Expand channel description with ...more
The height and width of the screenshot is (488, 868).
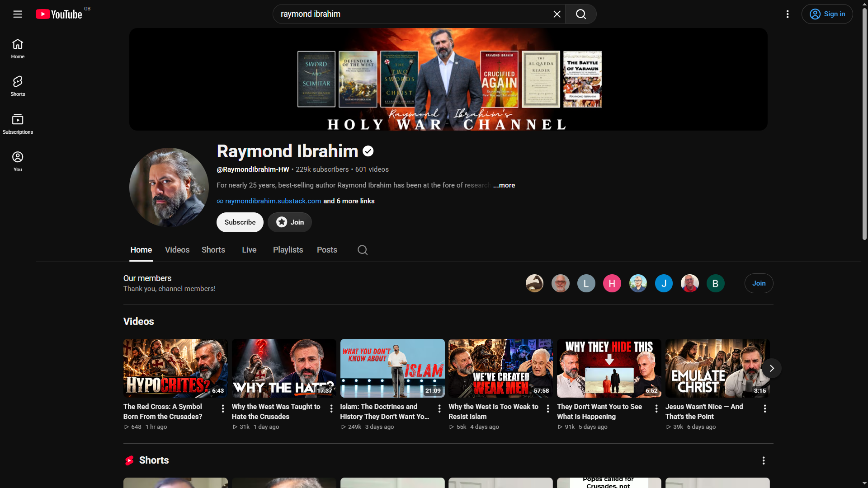coord(504,185)
